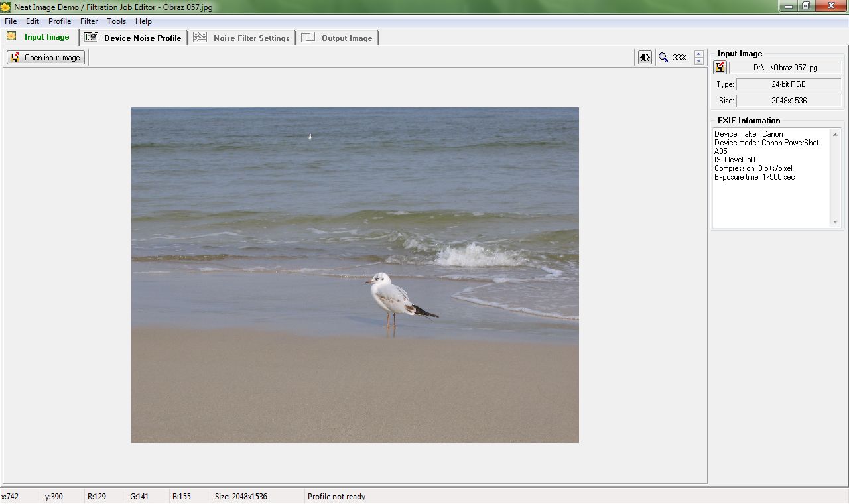Open the File menu
Screen dimensions: 849x504
click(x=11, y=21)
